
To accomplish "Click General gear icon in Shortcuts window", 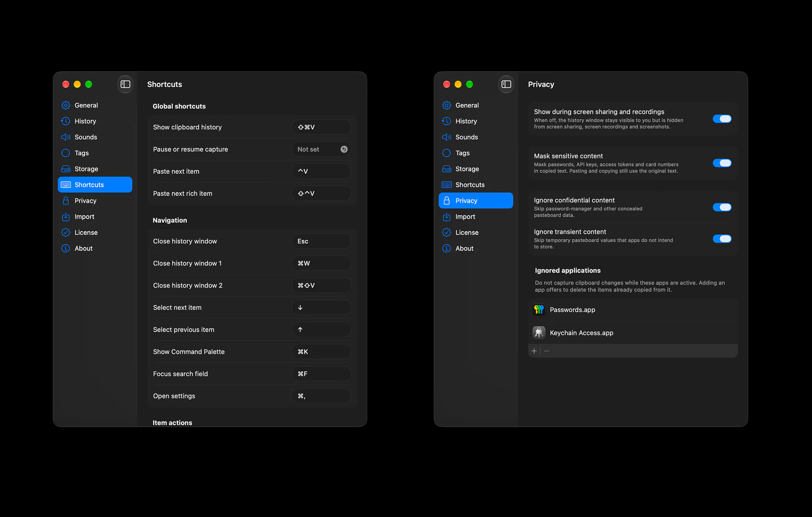I will 66,105.
